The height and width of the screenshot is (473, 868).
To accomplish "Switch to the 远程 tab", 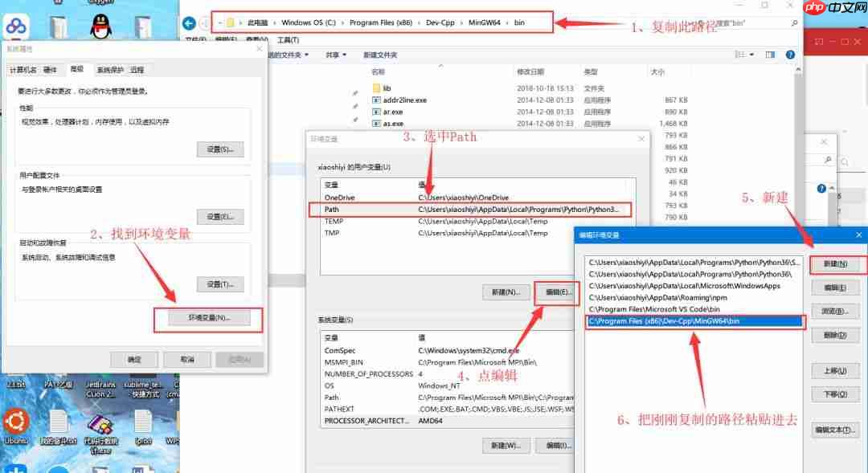I will (137, 70).
